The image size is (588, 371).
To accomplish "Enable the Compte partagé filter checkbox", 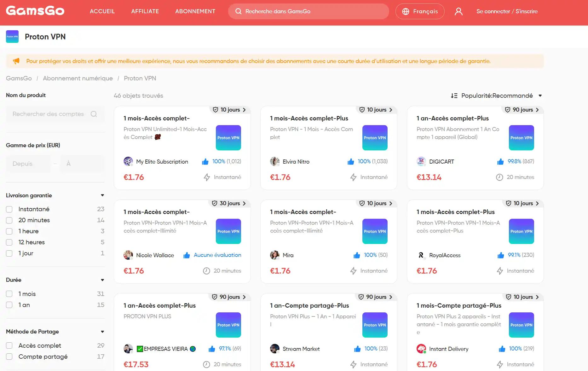I will pos(9,357).
